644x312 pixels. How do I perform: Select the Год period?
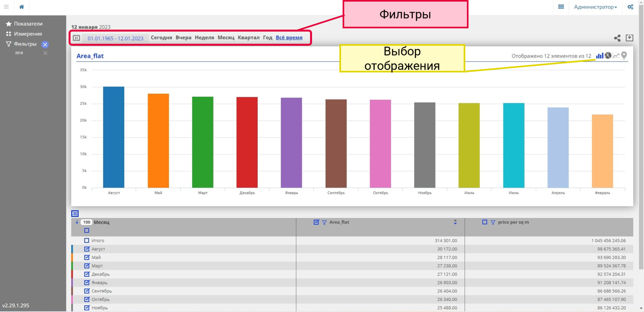pyautogui.click(x=268, y=38)
